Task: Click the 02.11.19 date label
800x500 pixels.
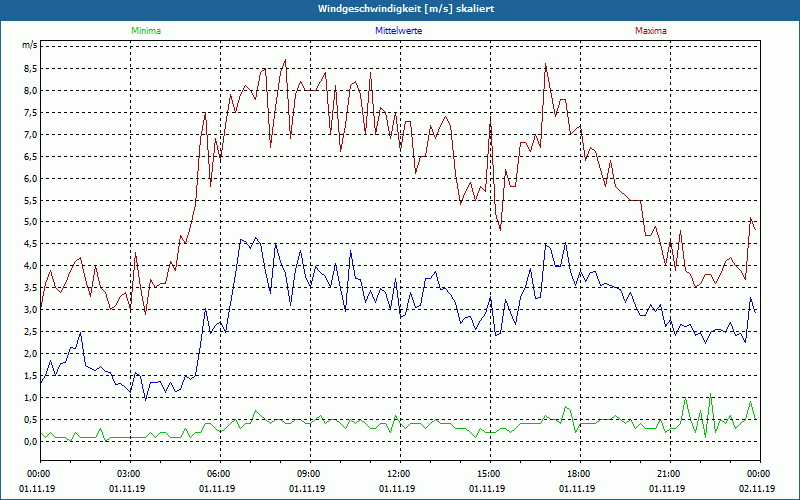Action: (x=757, y=488)
